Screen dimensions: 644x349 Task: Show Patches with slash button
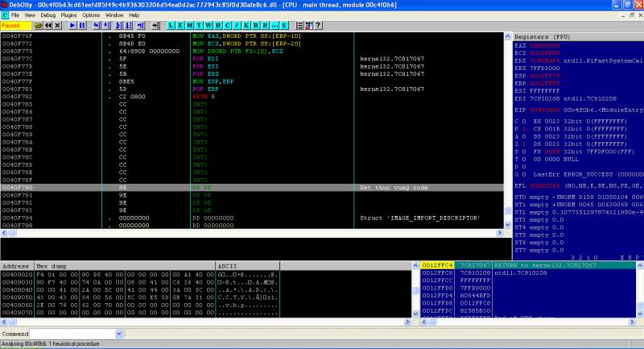[x=237, y=26]
